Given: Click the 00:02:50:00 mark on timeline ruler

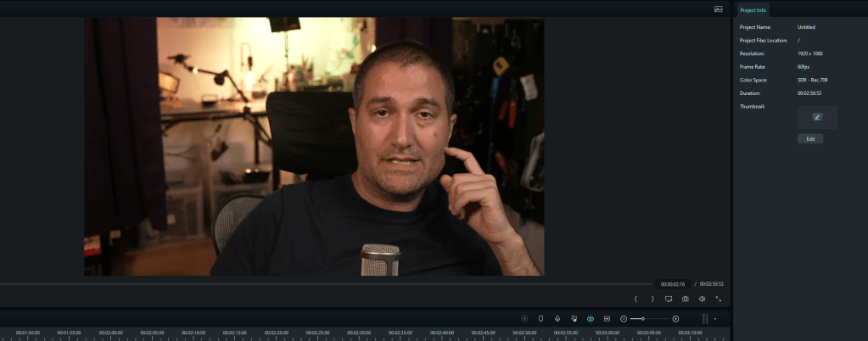Looking at the screenshot, I should (524, 333).
